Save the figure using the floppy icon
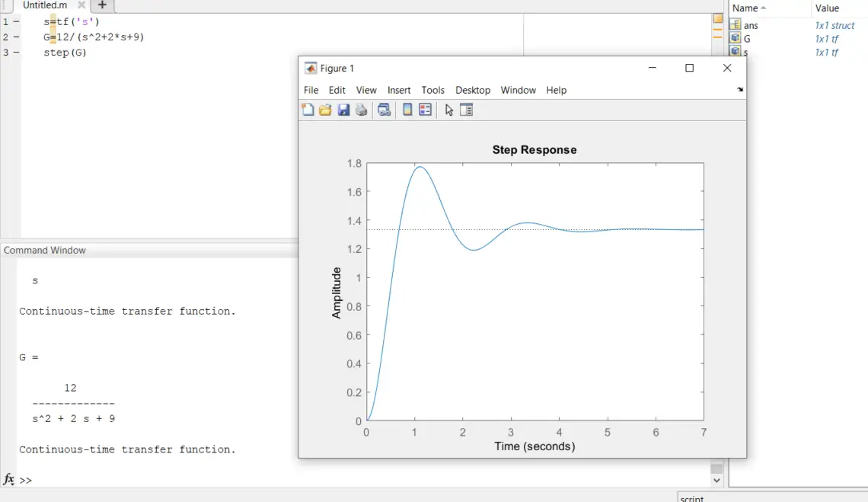The image size is (868, 502). click(x=343, y=110)
